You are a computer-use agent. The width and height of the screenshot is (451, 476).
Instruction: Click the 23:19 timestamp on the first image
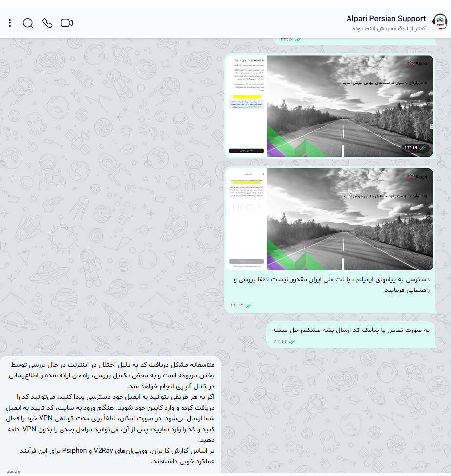click(x=411, y=148)
